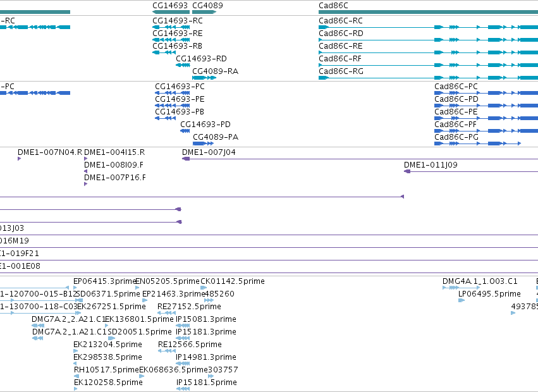Select label DMG4A.1_1.003.C1
The image size is (538, 392).
point(480,281)
